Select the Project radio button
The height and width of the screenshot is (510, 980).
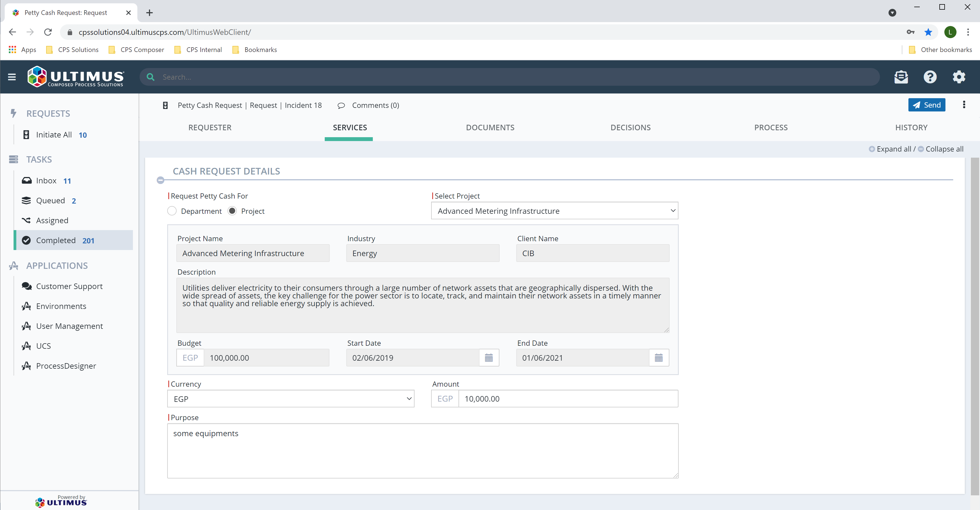[x=232, y=211]
